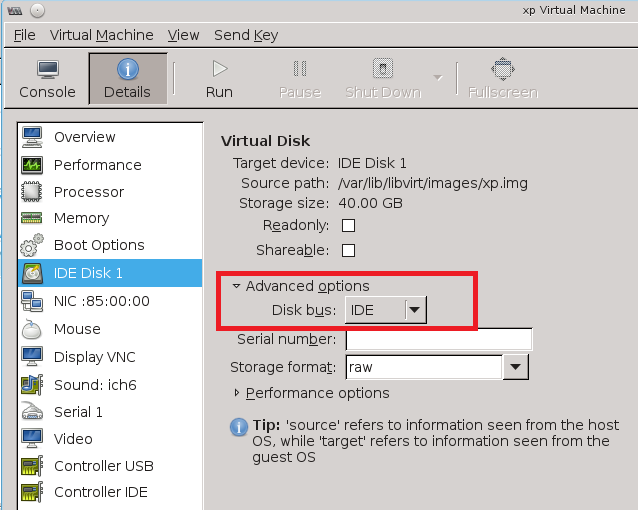Select the Sound: ich6 device
The height and width of the screenshot is (510, 638).
94,385
